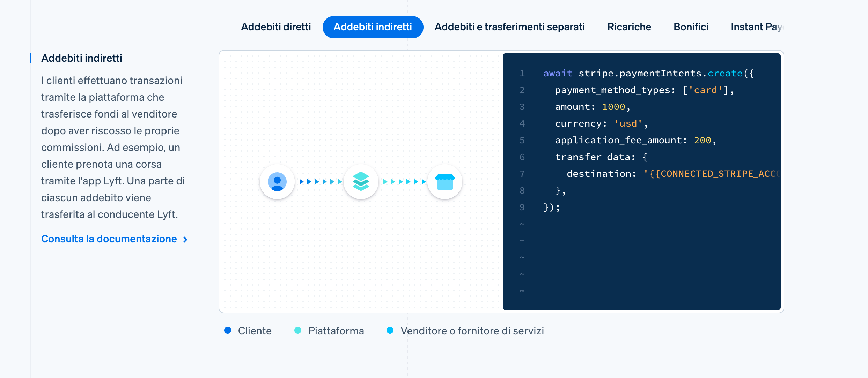Click the Venditore o fornitore legend dot

(390, 330)
